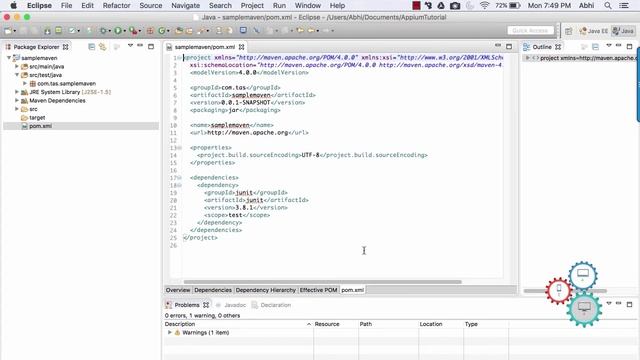The height and width of the screenshot is (360, 640).
Task: Expand the Warnings (1 item) row
Action: 169,333
